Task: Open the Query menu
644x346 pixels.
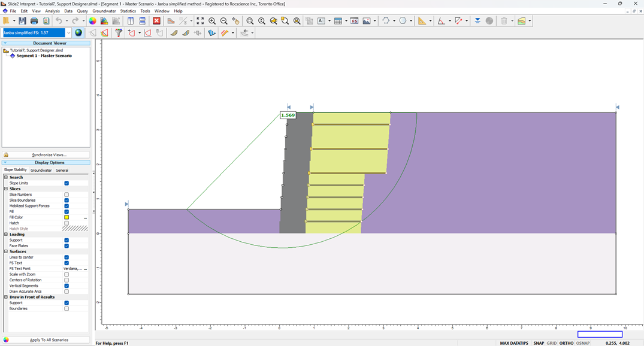Action: point(82,11)
